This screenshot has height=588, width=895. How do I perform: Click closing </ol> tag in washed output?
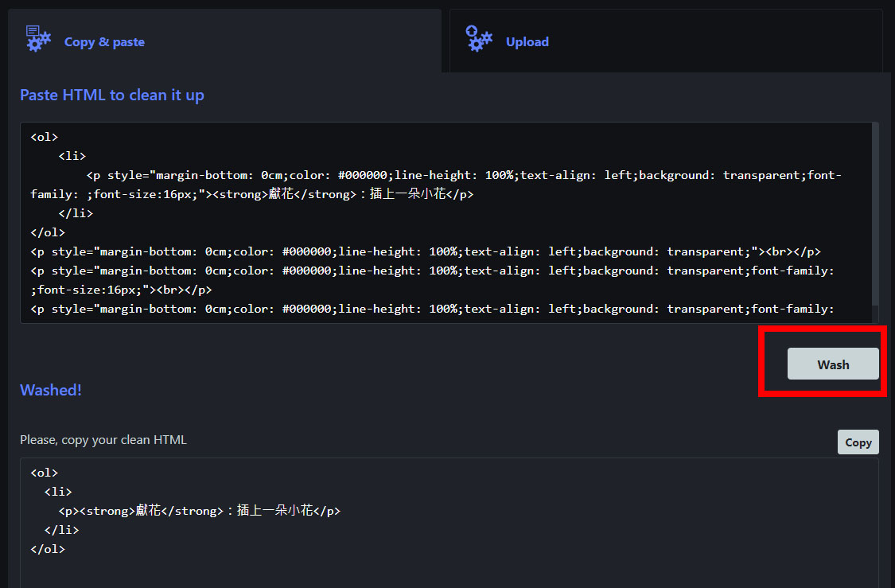click(48, 549)
